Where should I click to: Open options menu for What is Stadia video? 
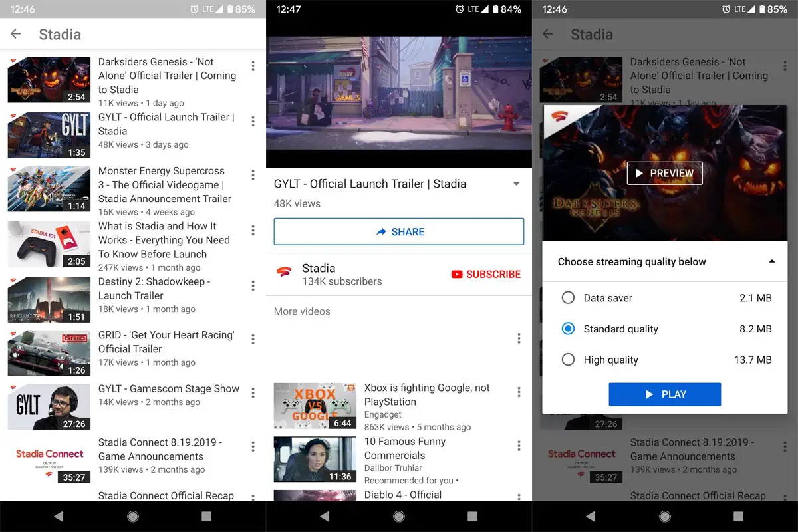pyautogui.click(x=253, y=230)
